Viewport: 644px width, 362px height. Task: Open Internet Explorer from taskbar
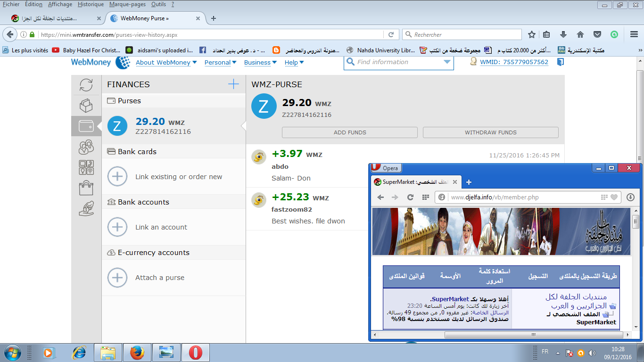tap(79, 353)
